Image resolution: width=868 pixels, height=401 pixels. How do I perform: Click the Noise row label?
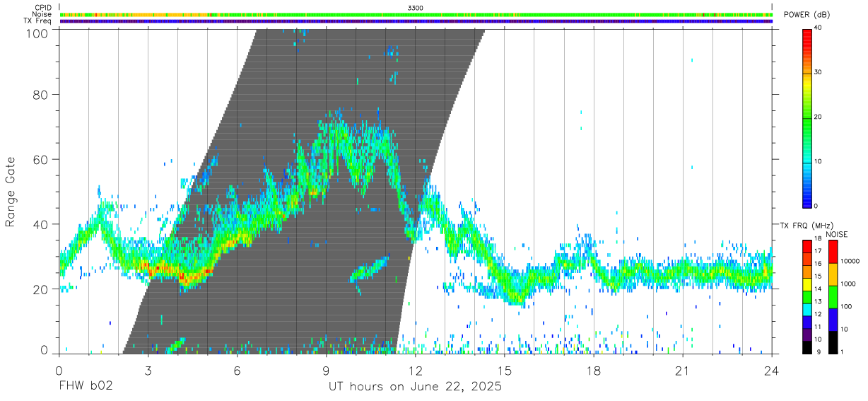point(42,14)
